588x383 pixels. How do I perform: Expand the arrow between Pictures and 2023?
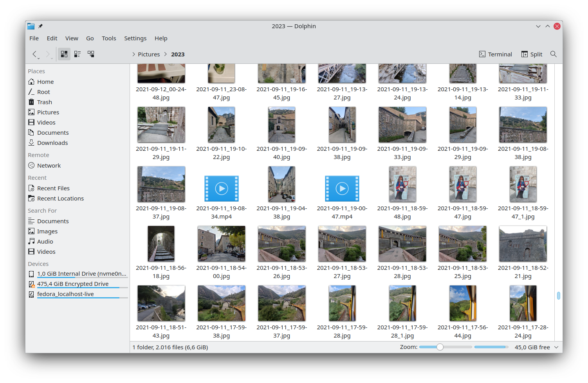click(x=166, y=54)
